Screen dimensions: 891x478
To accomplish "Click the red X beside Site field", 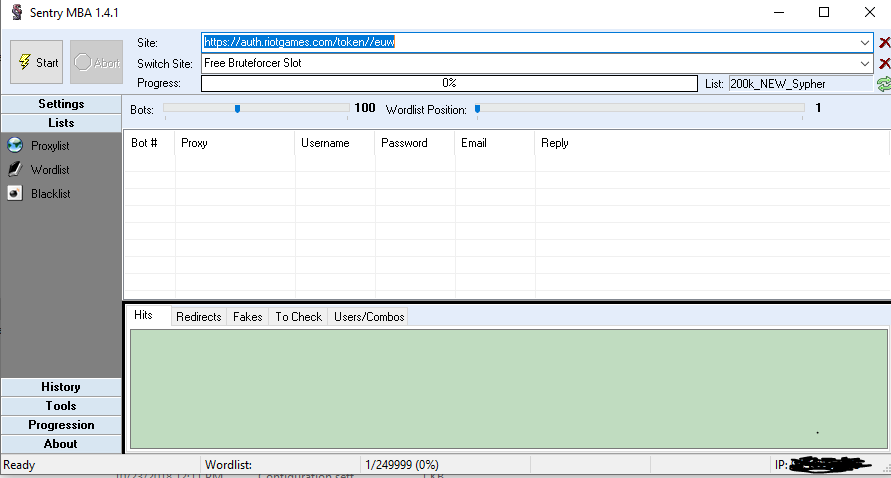I will pyautogui.click(x=884, y=42).
